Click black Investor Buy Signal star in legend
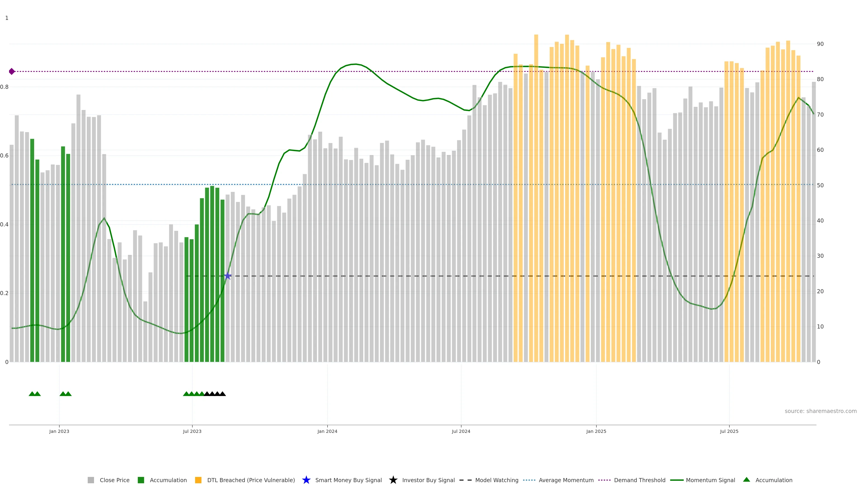This screenshot has height=488, width=868. (393, 480)
